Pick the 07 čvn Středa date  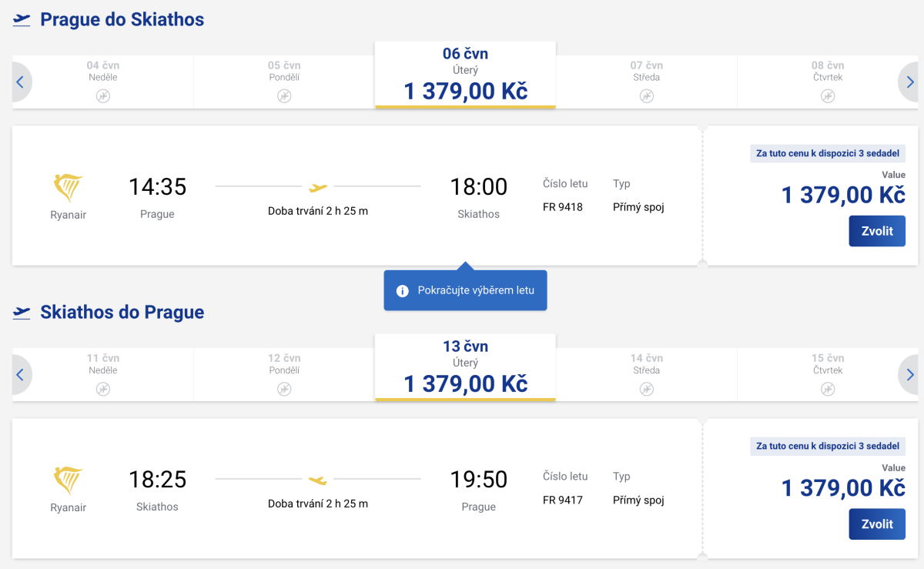[646, 81]
